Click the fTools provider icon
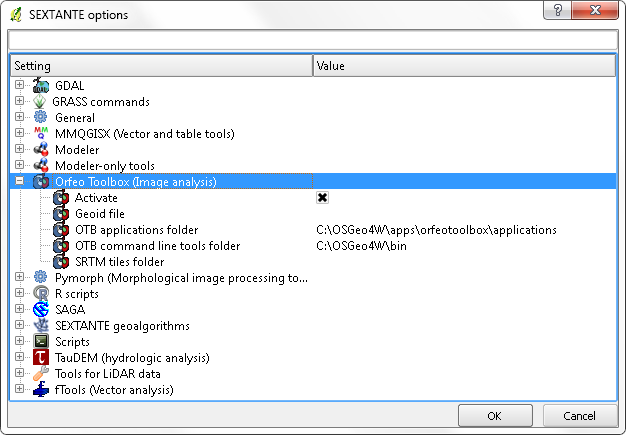The width and height of the screenshot is (626, 435). [x=40, y=389]
